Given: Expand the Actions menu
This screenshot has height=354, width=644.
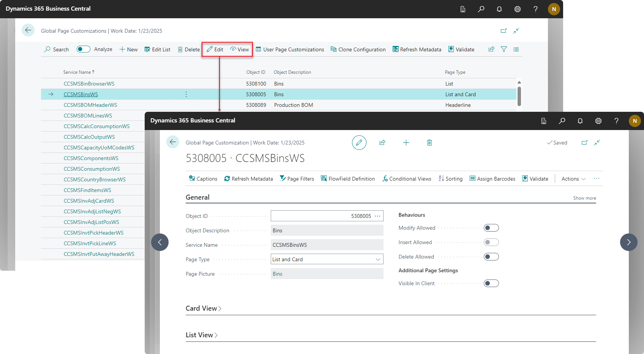Looking at the screenshot, I should point(573,179).
